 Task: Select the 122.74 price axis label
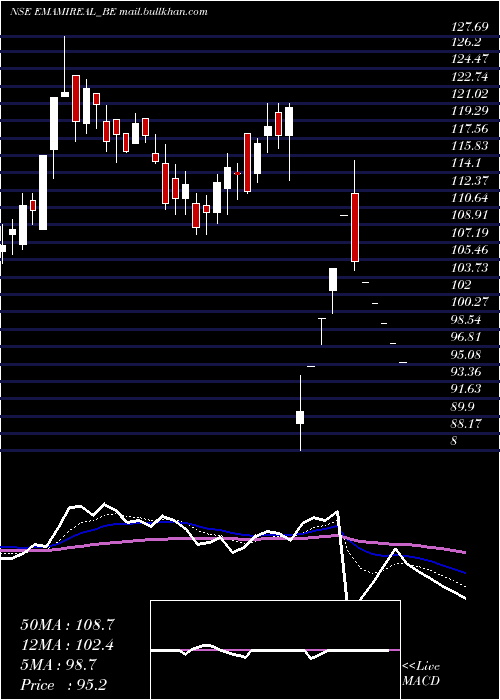470,76
